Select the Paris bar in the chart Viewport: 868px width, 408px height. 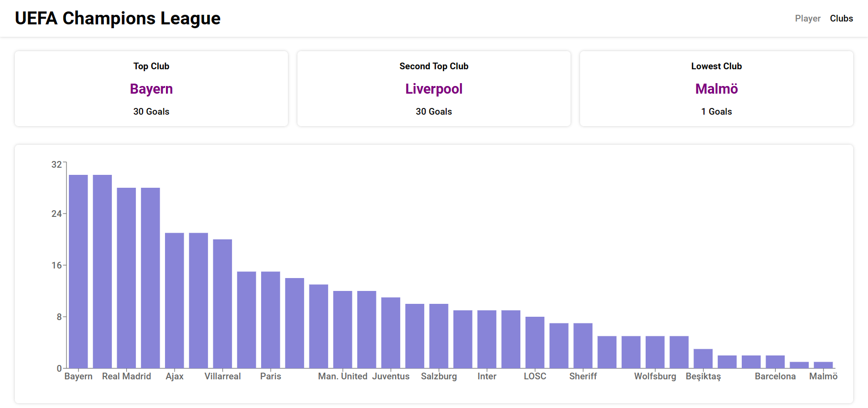[x=271, y=320]
